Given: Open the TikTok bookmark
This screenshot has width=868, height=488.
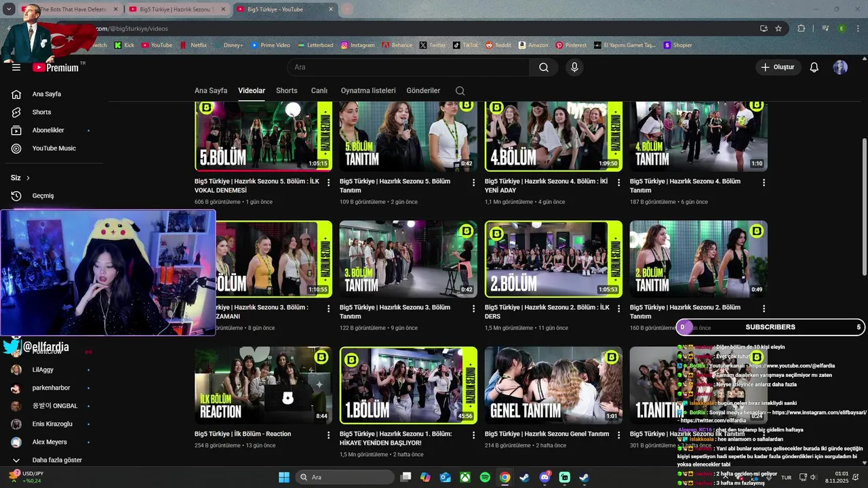Looking at the screenshot, I should coord(465,45).
